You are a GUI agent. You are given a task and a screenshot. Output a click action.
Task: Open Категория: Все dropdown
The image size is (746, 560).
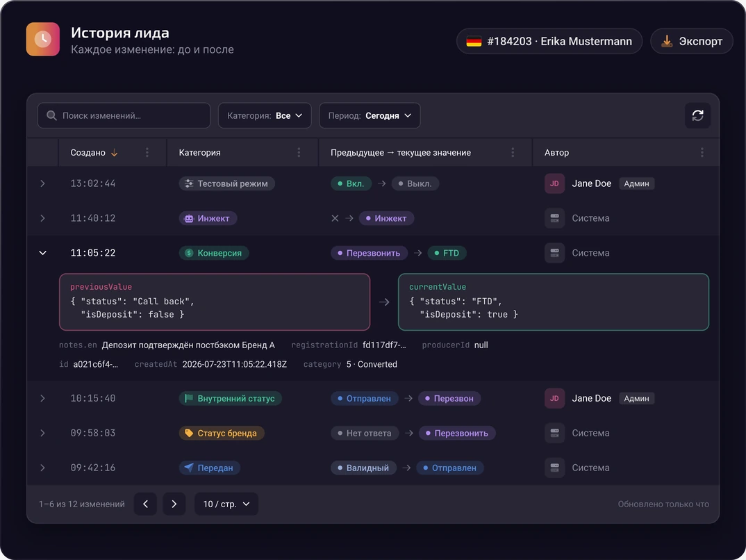[x=265, y=115]
